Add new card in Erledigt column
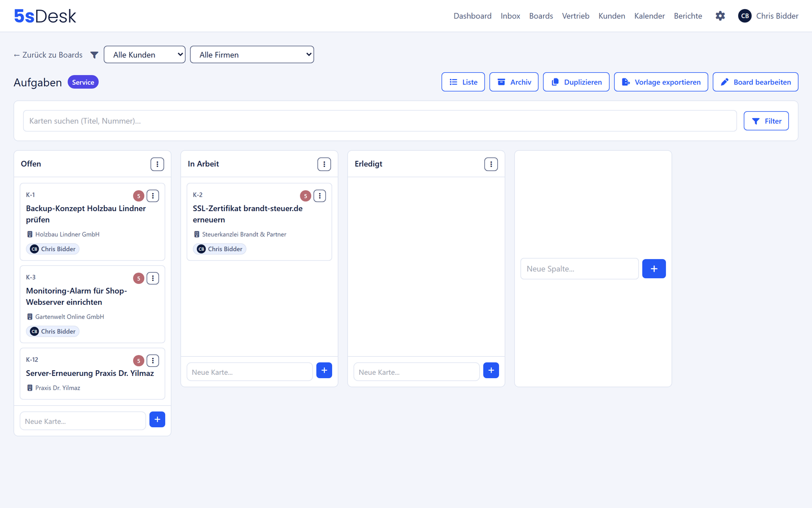 (x=491, y=370)
